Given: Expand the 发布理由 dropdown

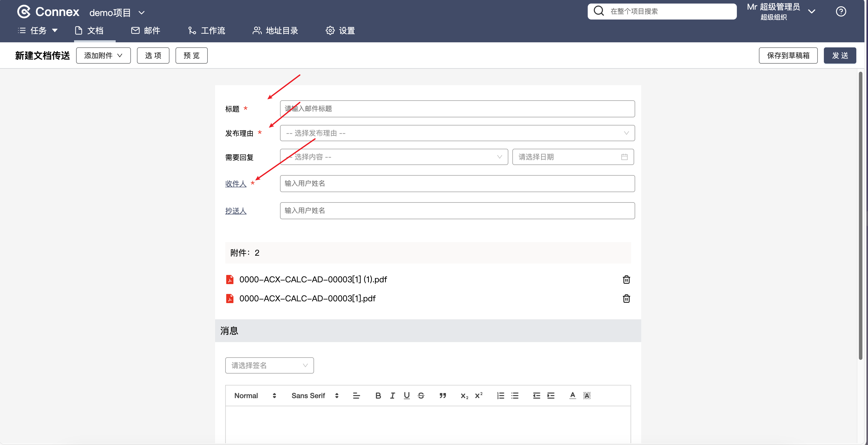Looking at the screenshot, I should pos(457,133).
